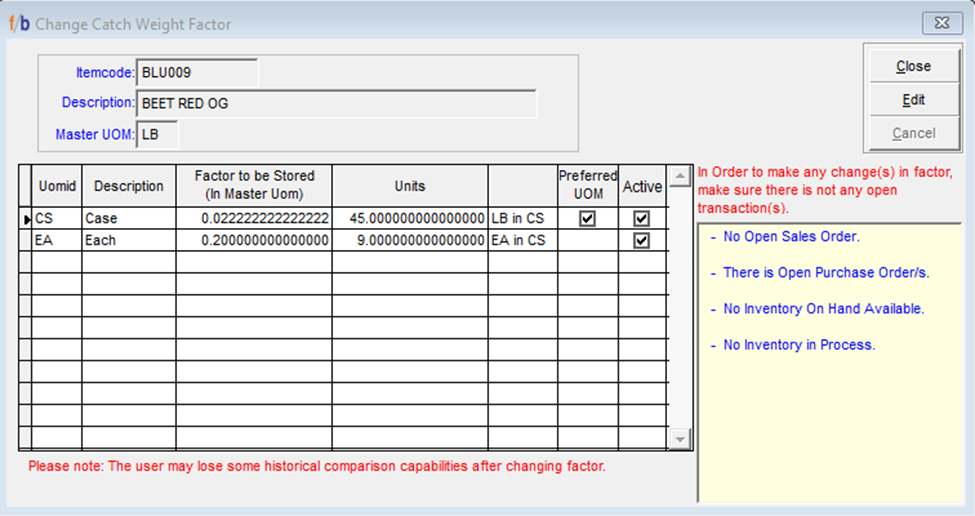This screenshot has height=516, width=975.
Task: Click the Itemcode field showing BLU009
Action: coord(197,72)
